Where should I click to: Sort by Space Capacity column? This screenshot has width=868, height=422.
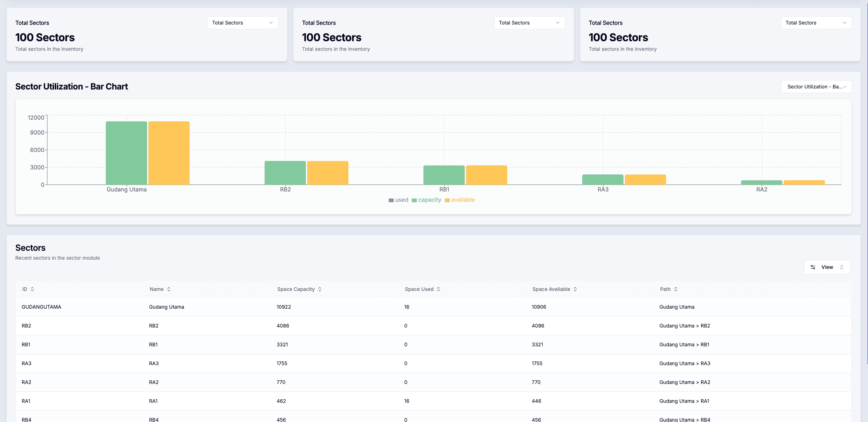[x=320, y=289]
